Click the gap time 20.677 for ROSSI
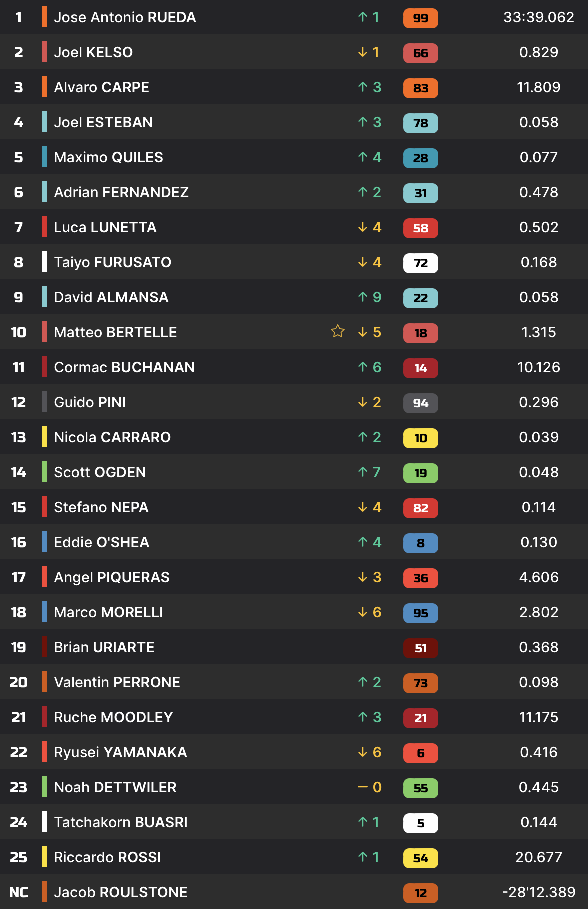 click(538, 857)
